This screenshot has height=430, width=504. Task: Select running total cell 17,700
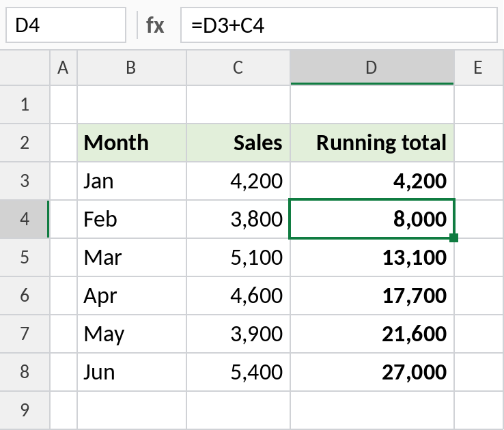(372, 296)
